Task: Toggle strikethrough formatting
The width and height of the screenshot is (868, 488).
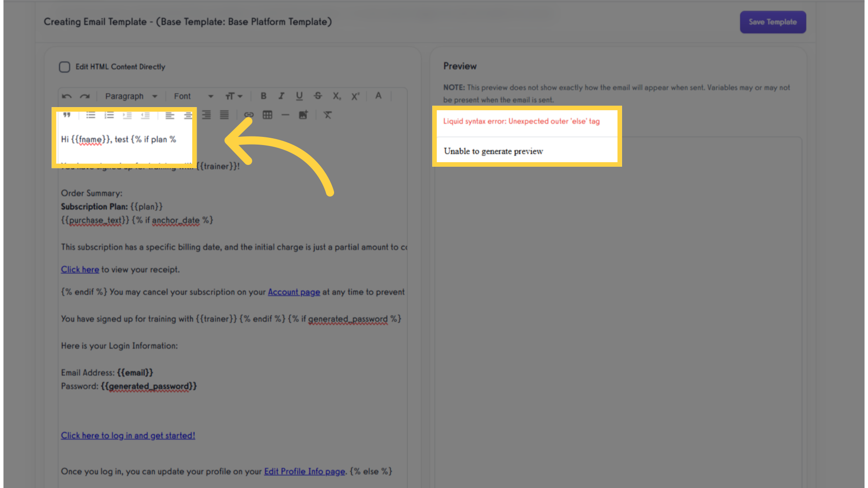Action: click(x=318, y=96)
